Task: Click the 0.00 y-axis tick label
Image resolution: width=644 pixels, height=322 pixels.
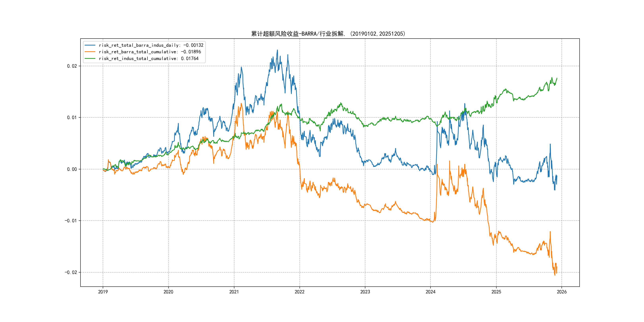Action: (72, 169)
